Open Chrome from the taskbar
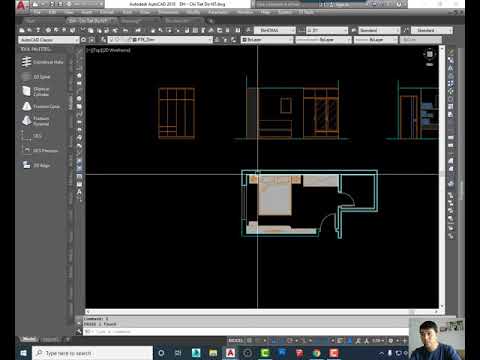Image resolution: width=480 pixels, height=360 pixels. (x=316, y=353)
